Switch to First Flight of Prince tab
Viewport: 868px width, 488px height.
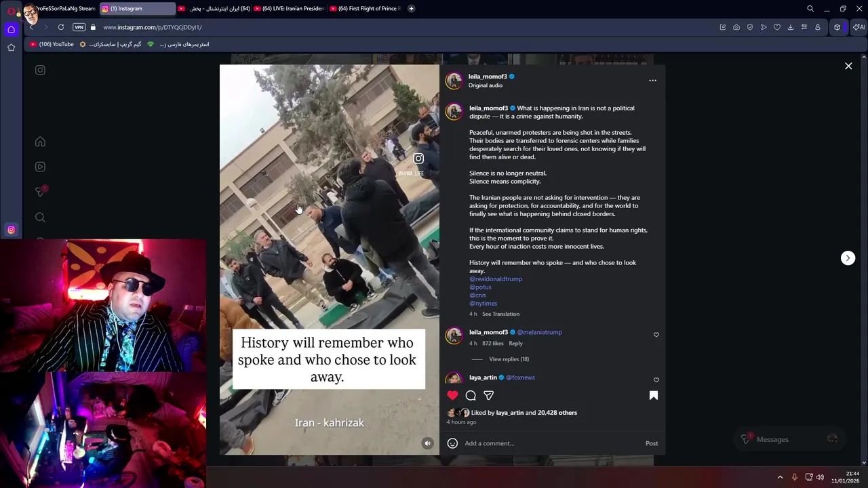366,9
